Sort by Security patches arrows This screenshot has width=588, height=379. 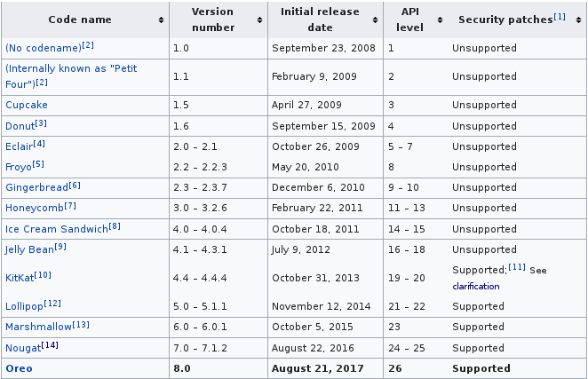[x=578, y=20]
